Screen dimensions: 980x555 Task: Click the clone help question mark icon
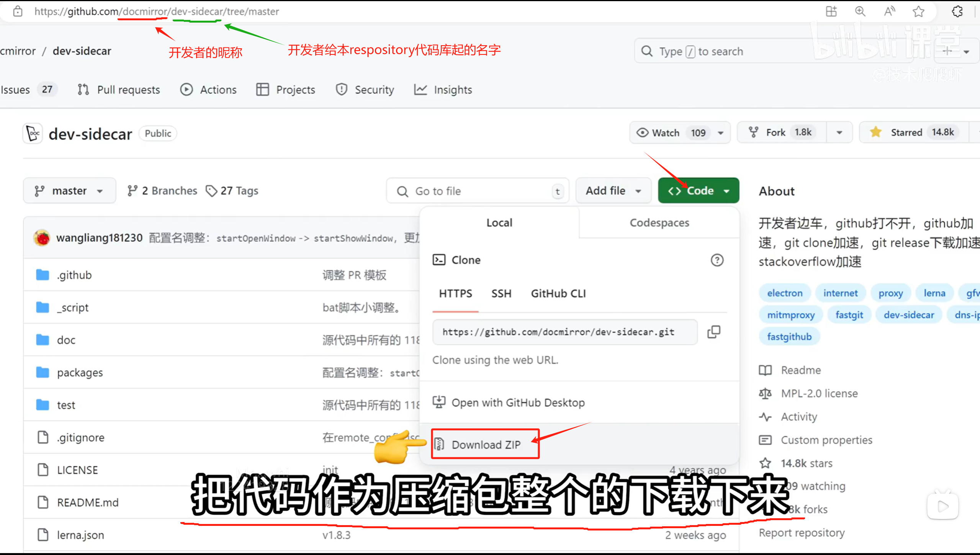717,260
